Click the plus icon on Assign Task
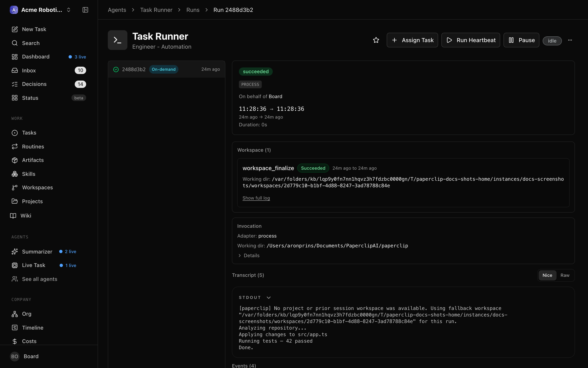 pyautogui.click(x=394, y=40)
